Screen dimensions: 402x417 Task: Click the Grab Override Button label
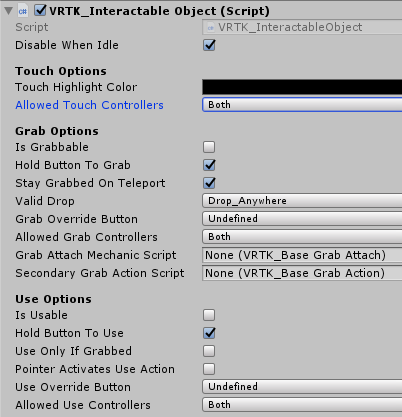pos(76,219)
